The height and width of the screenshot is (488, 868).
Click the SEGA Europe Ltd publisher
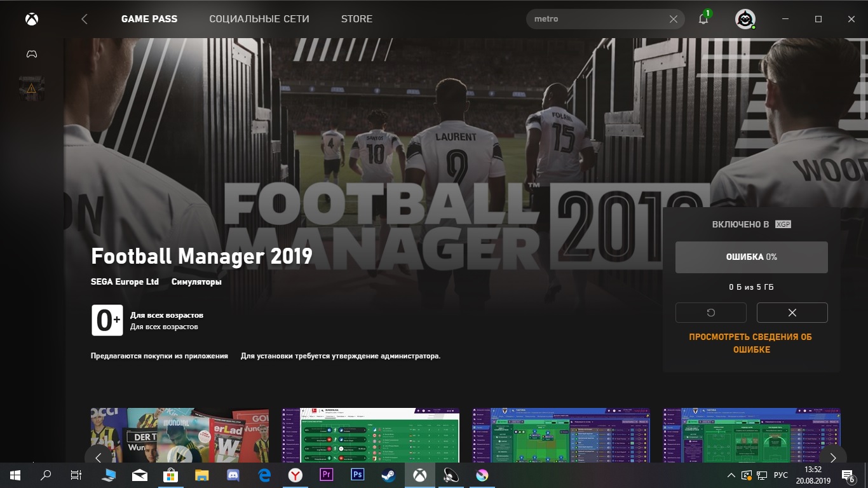tap(125, 281)
